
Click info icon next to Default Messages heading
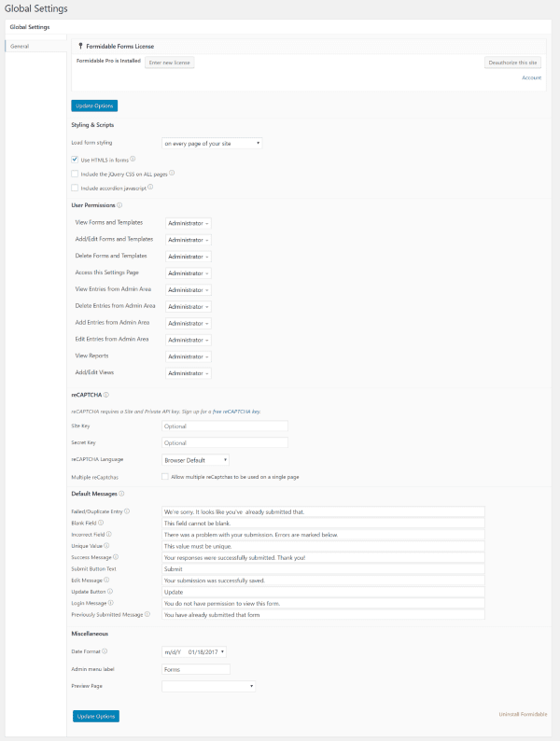point(121,493)
